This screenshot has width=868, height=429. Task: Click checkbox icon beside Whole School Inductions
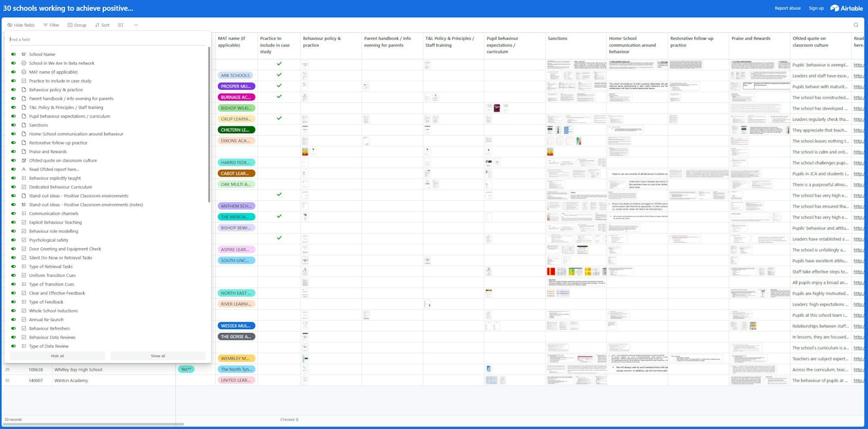coord(24,311)
